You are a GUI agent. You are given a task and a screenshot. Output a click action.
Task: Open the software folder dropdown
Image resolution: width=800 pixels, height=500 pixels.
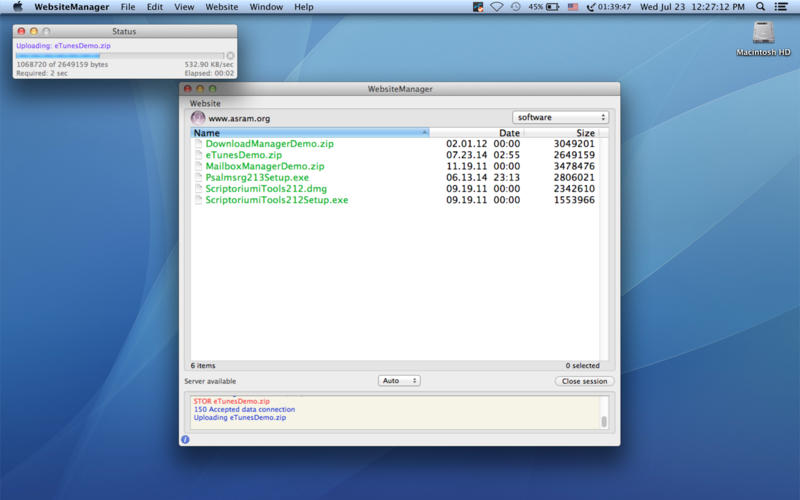560,118
